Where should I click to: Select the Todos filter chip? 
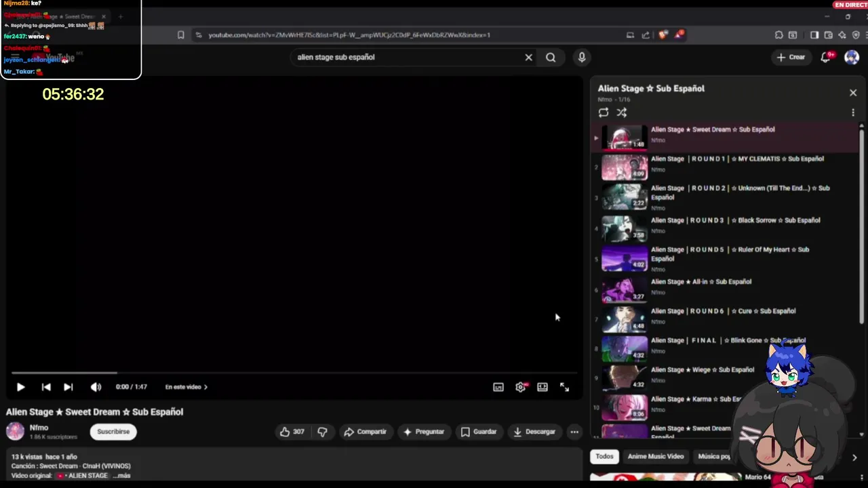point(604,457)
